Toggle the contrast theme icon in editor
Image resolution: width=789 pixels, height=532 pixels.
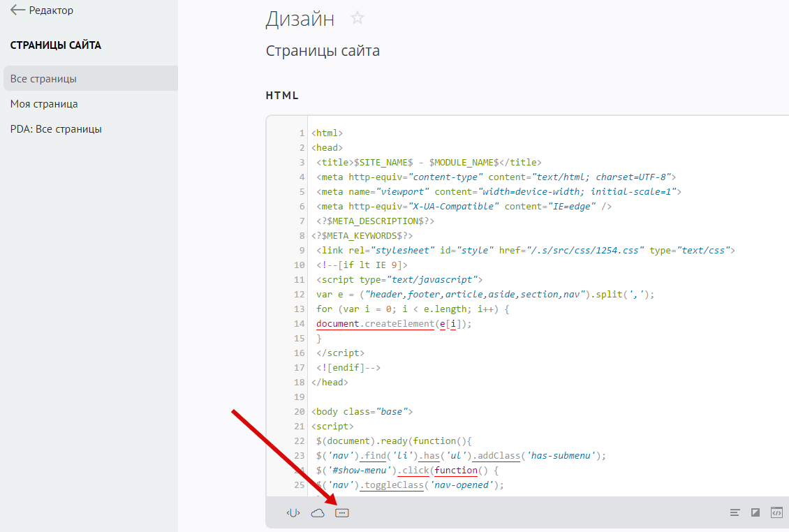(755, 513)
